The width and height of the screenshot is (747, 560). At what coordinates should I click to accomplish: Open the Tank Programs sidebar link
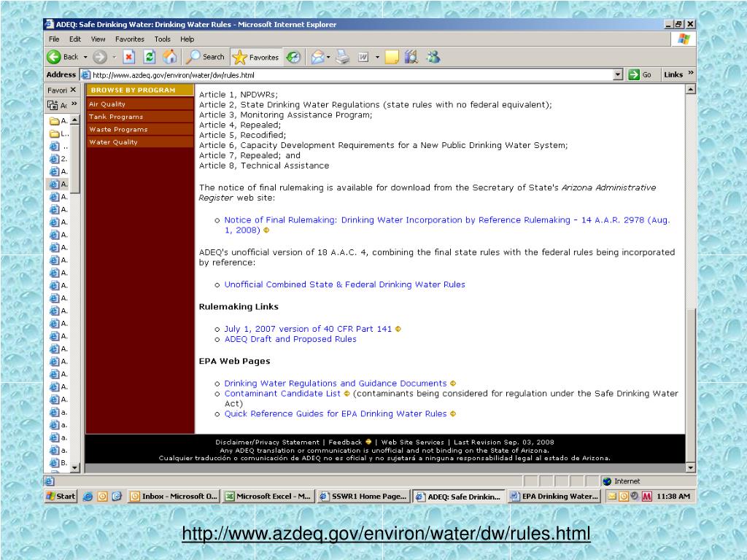(x=116, y=117)
